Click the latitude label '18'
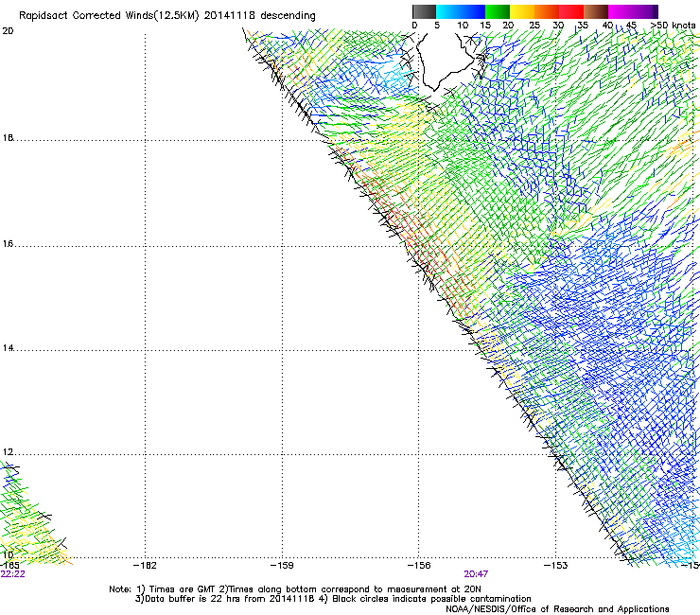Viewport: 700px width, 615px height. tap(8, 138)
